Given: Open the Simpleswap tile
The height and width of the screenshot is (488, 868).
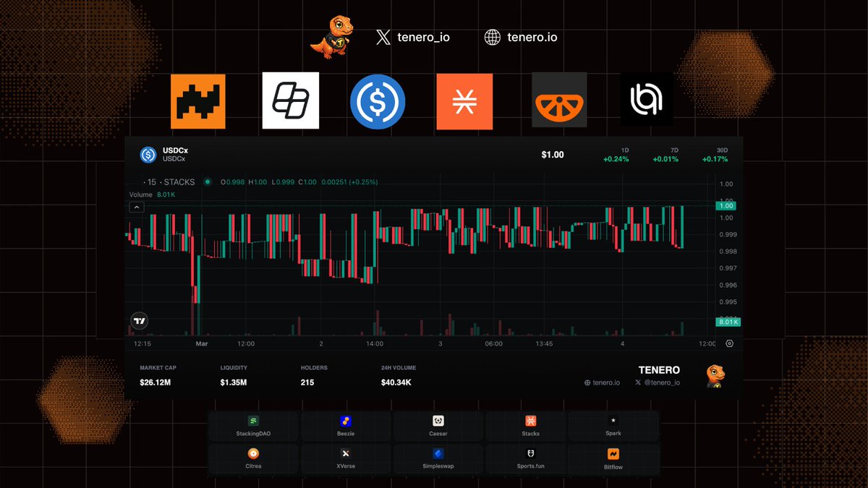Looking at the screenshot, I should click(x=438, y=459).
